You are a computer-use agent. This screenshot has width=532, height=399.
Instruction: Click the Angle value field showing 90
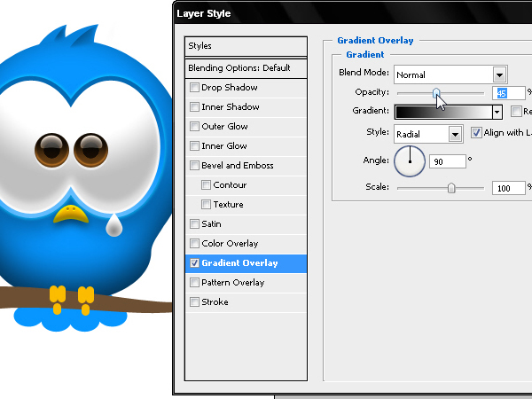pyautogui.click(x=448, y=161)
